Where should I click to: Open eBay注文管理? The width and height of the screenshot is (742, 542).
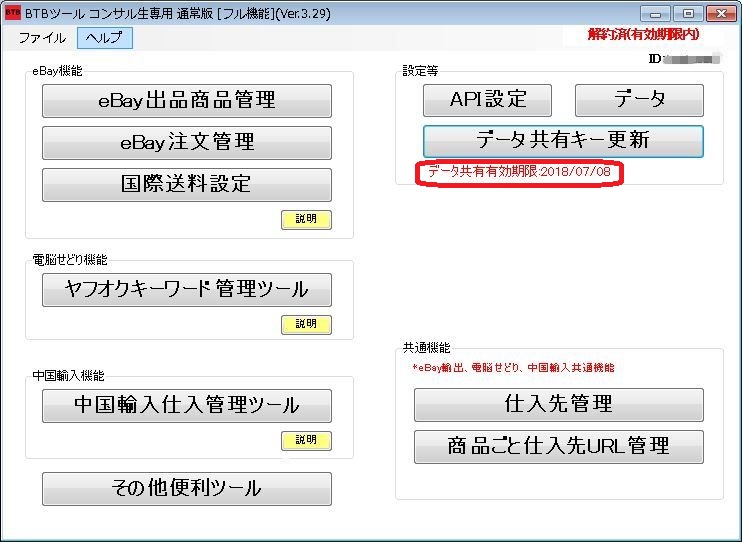point(187,143)
